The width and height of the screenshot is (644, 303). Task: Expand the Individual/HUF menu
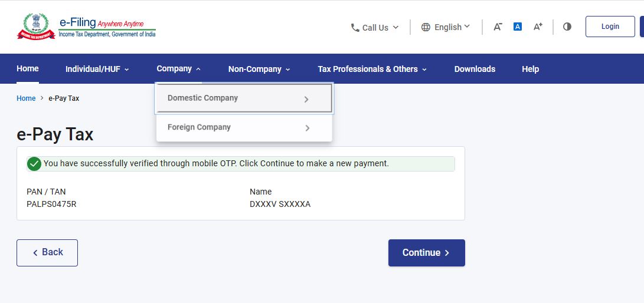(97, 69)
